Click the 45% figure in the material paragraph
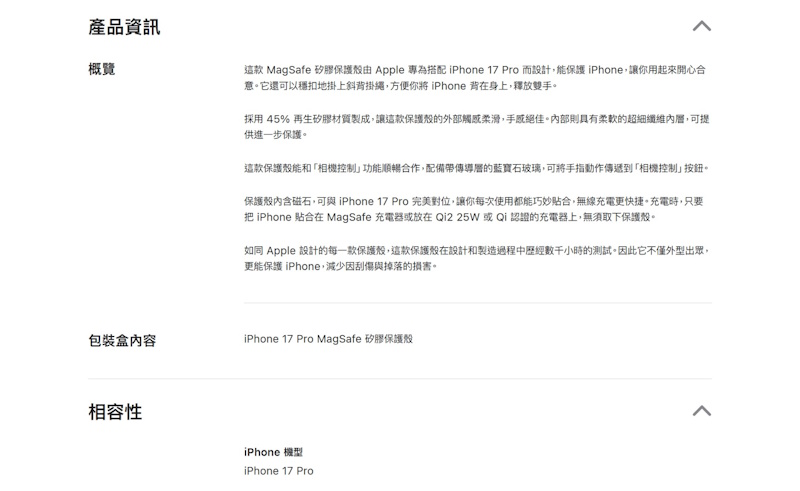Image resolution: width=800 pixels, height=491 pixels. pos(278,119)
